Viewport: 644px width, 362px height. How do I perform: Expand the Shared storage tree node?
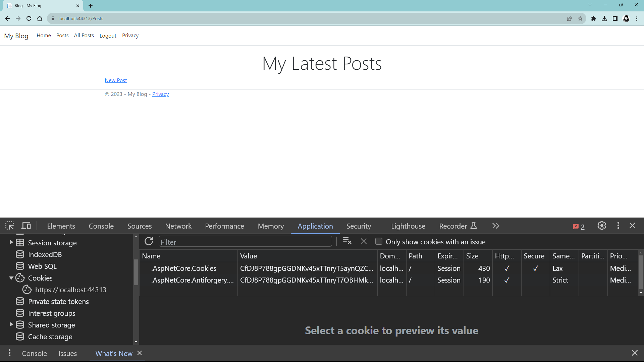pos(11,324)
